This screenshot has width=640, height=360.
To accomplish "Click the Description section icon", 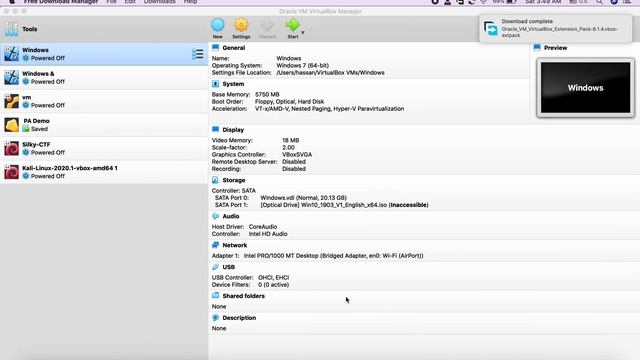I will [216, 318].
